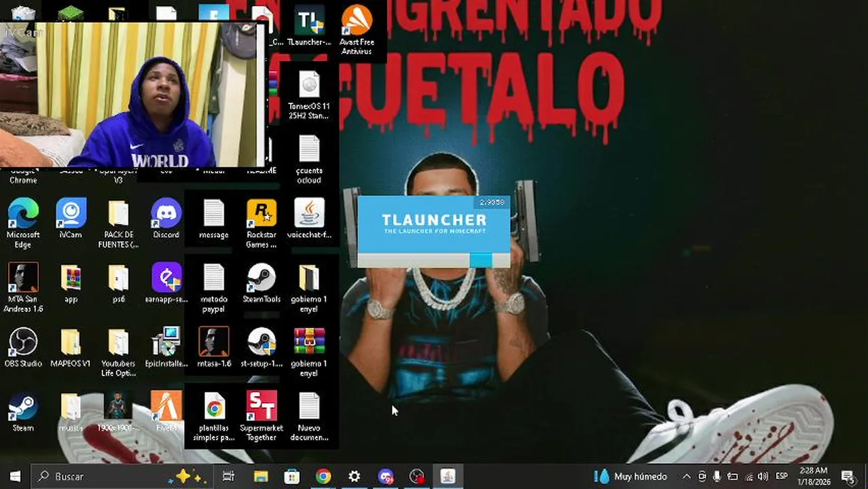Select the earnapp setup installer icon
The width and height of the screenshot is (868, 489).
166,283
